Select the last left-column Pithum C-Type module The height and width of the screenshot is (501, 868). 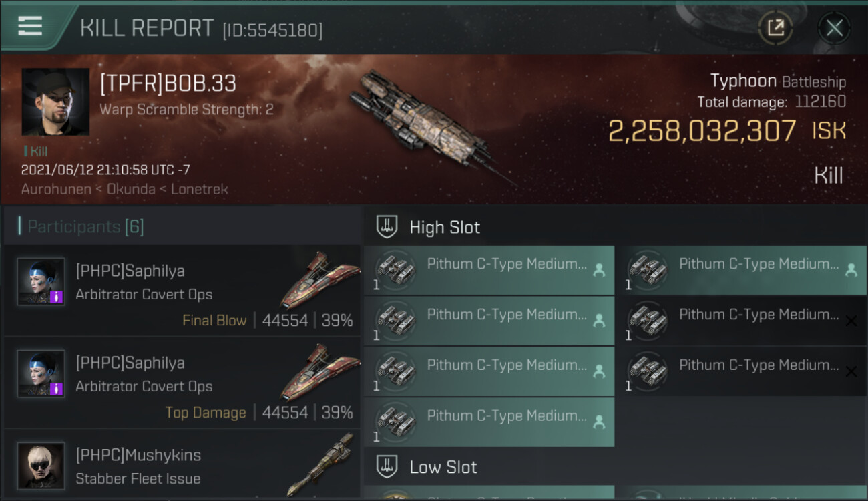pos(489,422)
